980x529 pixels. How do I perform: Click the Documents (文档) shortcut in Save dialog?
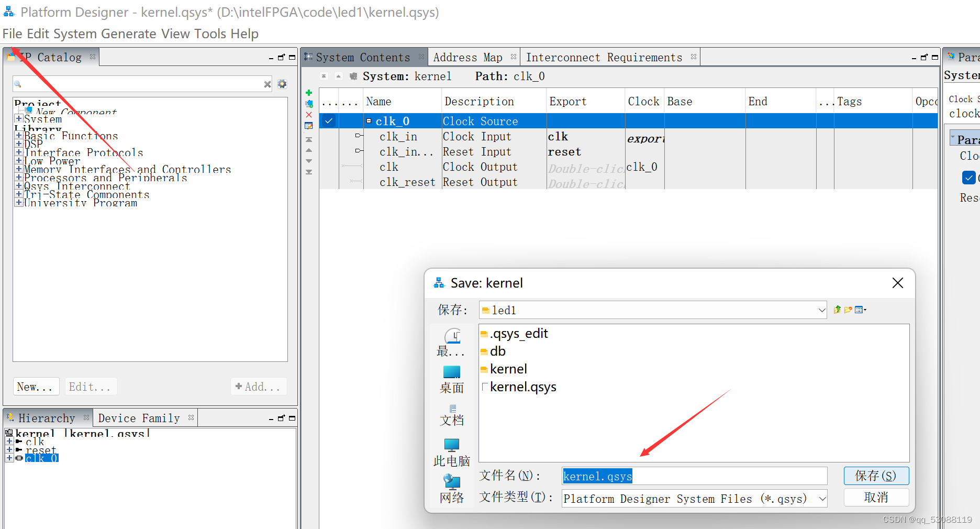452,415
